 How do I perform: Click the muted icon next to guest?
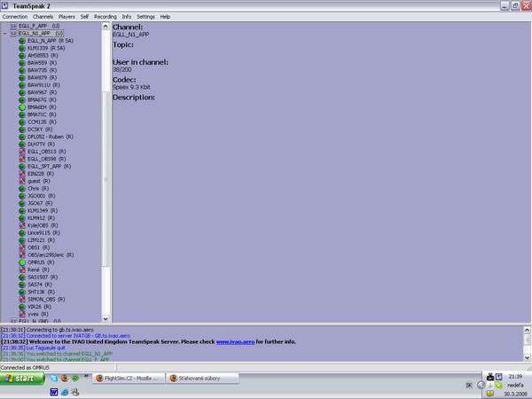pos(22,181)
